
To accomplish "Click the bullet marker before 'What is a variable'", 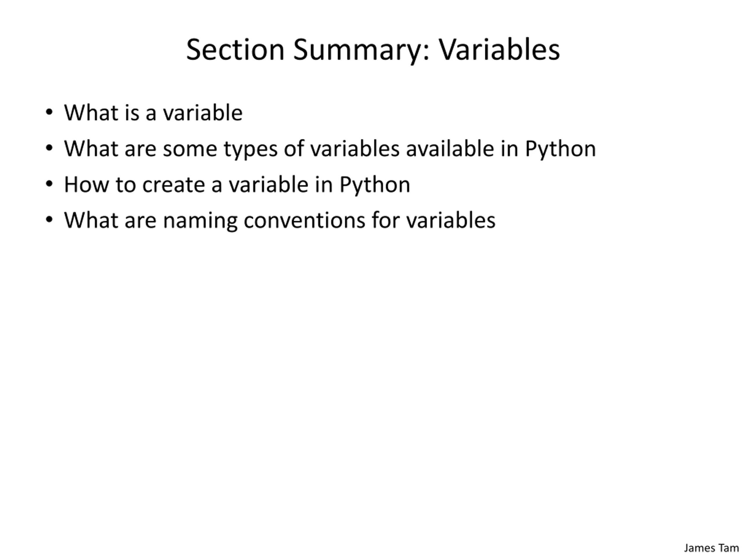I will pos(49,112).
